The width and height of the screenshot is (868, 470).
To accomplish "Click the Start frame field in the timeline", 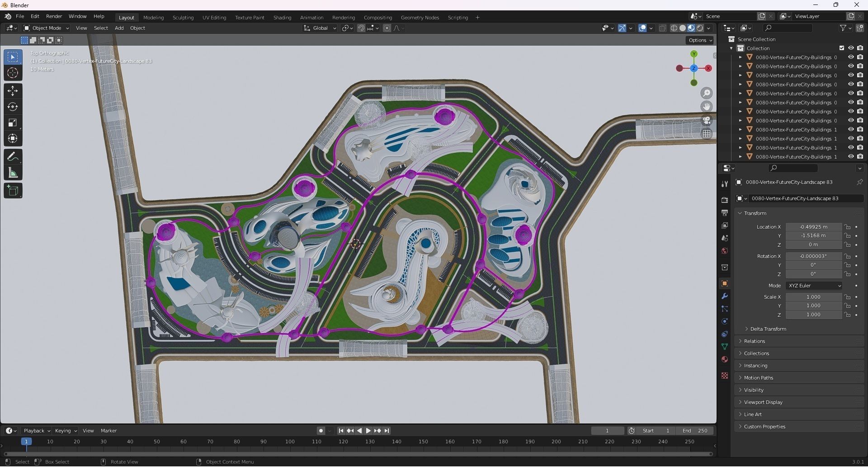I will click(656, 431).
